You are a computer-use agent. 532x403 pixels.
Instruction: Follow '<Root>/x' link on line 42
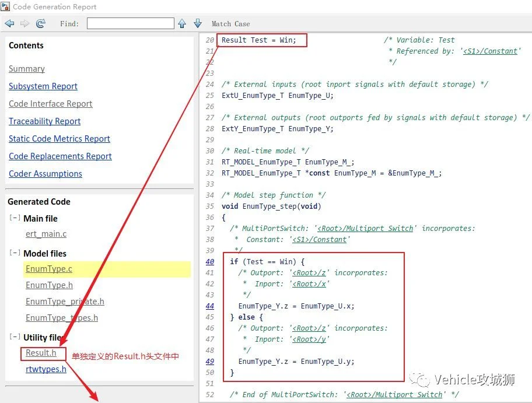309,284
